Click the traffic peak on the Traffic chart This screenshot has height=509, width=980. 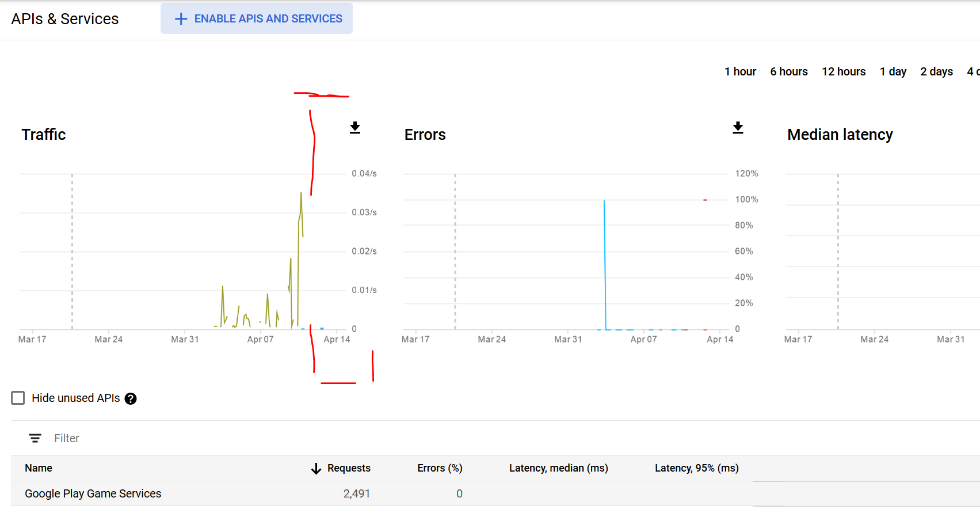[x=301, y=194]
